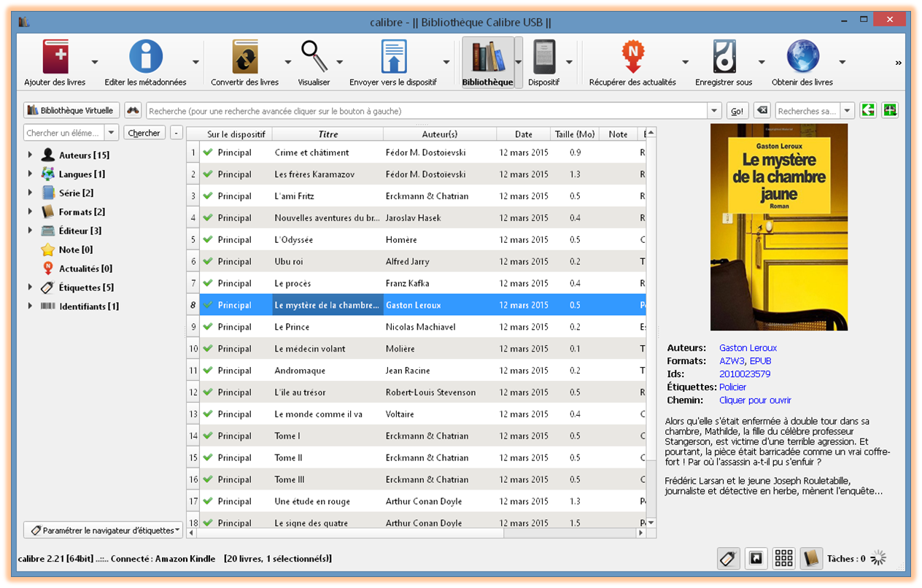Open dropdown arrow next to Editer les métadonnées
922x588 pixels.
195,63
